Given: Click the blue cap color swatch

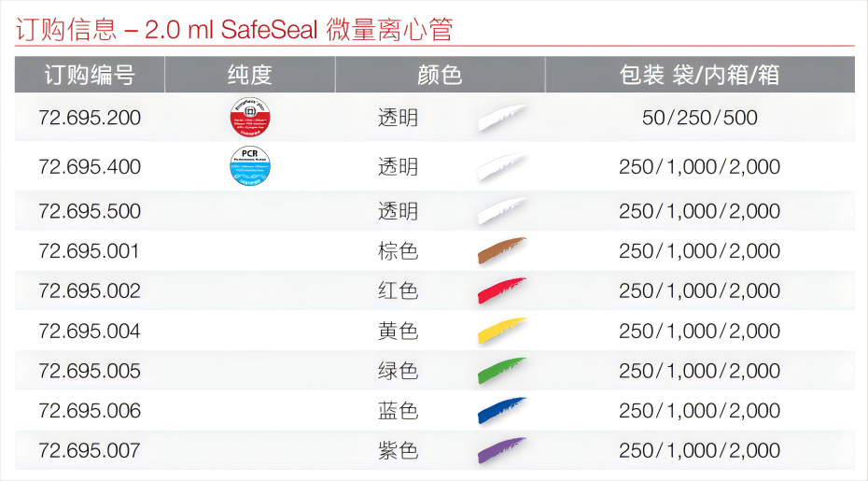Looking at the screenshot, I should coord(501,411).
